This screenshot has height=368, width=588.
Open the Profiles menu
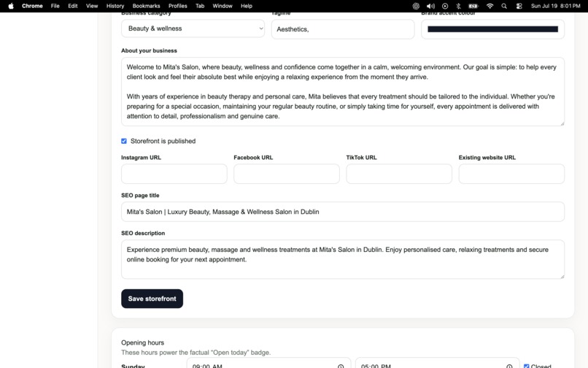click(178, 6)
